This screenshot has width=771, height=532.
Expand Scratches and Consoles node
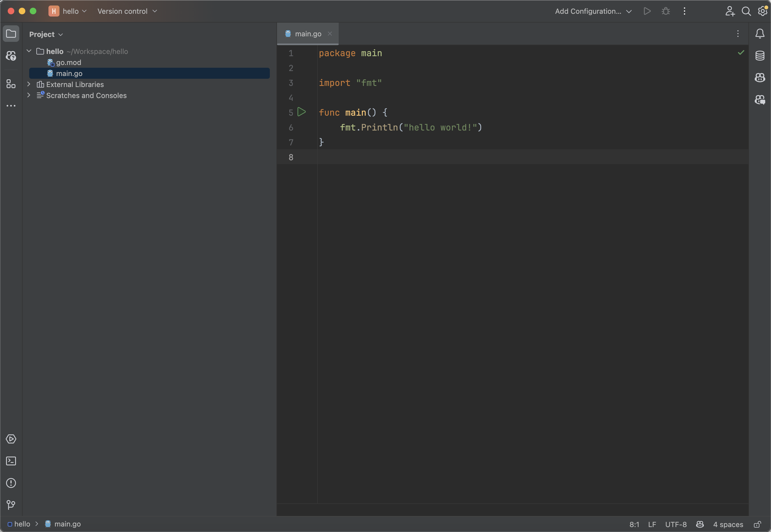coord(29,95)
